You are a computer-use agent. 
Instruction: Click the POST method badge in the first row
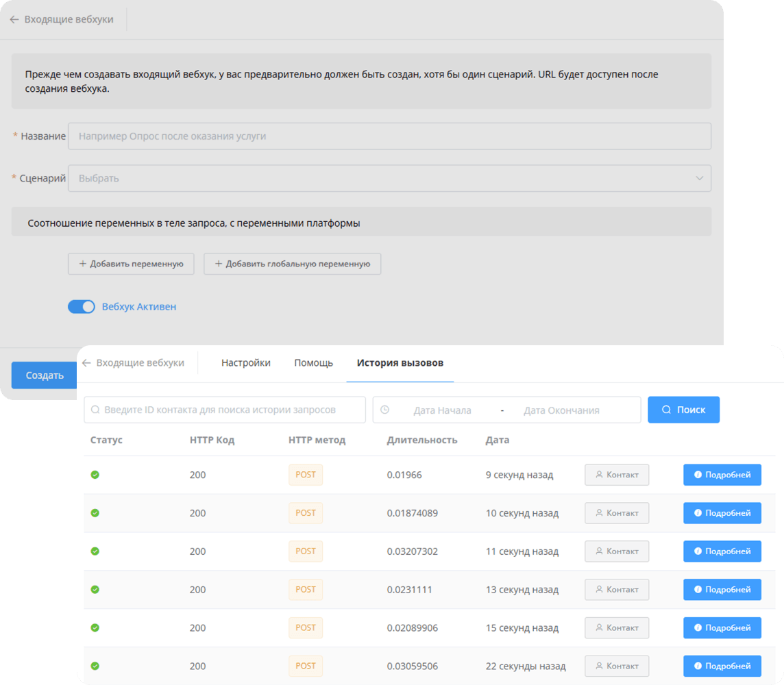pyautogui.click(x=306, y=474)
